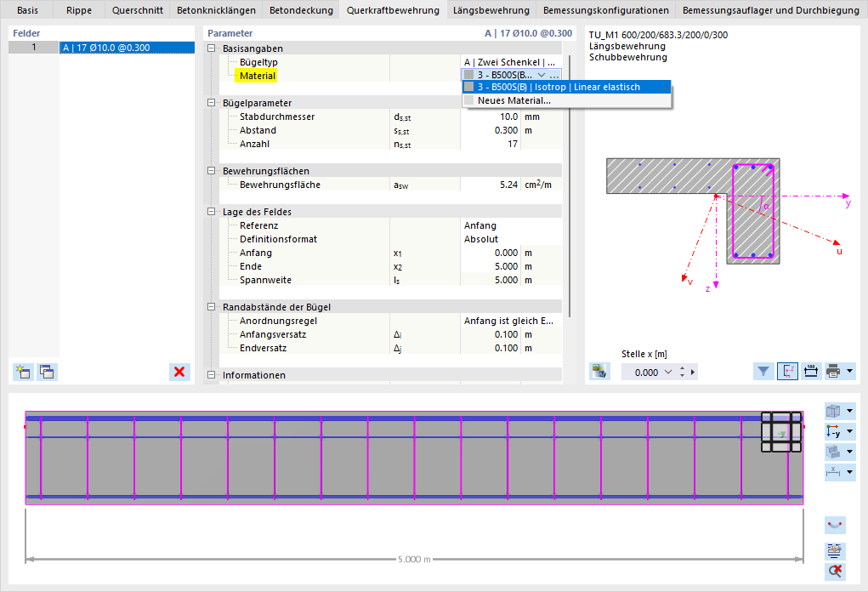Screen dimensions: 868x592
Task: Click the Anzahl value 17
Action: pyautogui.click(x=491, y=144)
